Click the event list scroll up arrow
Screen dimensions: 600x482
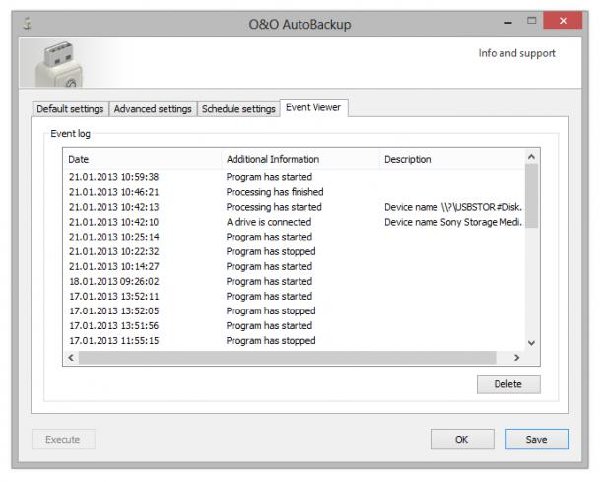coord(531,156)
